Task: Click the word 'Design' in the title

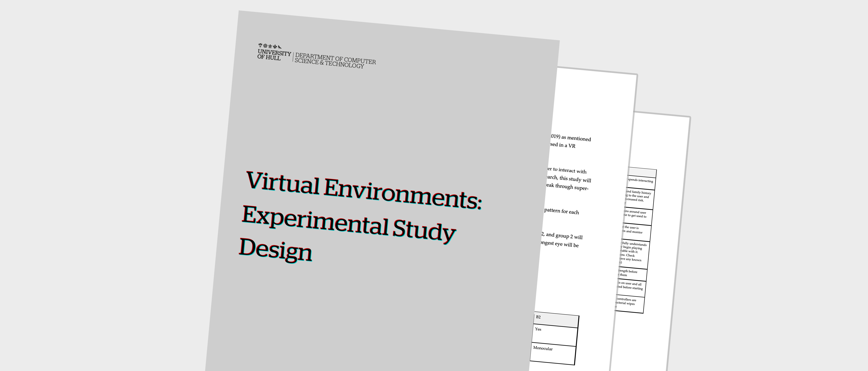Action: (276, 250)
